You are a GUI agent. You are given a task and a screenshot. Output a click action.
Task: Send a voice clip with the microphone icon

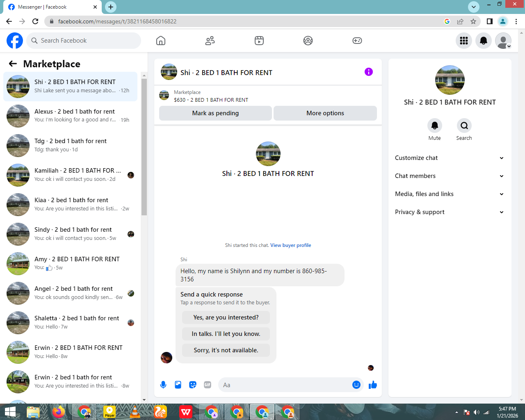(x=163, y=385)
